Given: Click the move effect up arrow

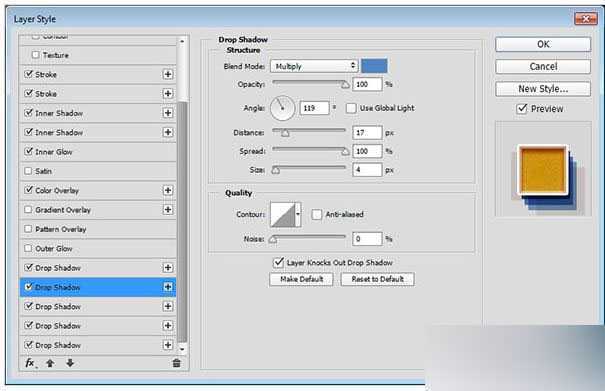Looking at the screenshot, I should [50, 363].
